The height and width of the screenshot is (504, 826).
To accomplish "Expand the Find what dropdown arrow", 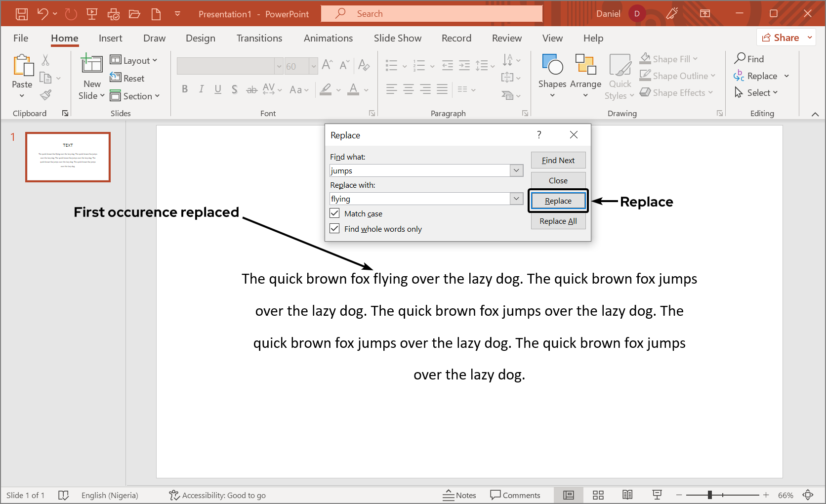I will [516, 170].
